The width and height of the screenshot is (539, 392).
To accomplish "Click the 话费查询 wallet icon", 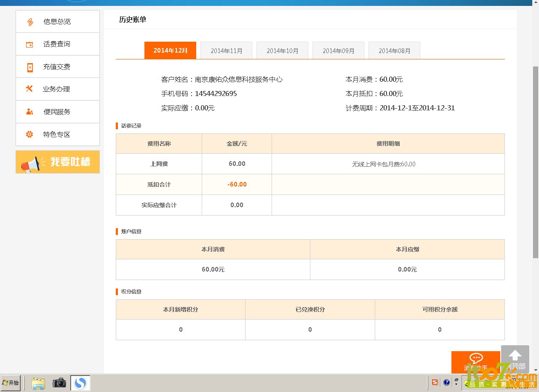I will click(29, 45).
